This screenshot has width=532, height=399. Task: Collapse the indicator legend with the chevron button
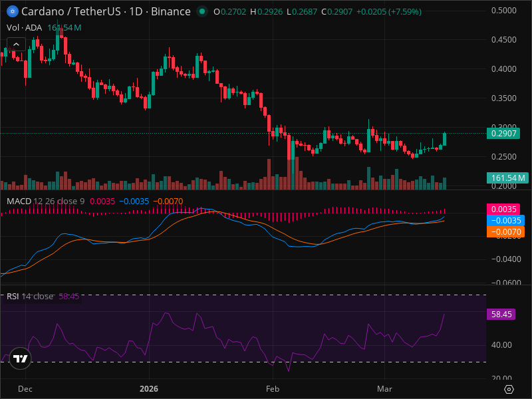pos(16,44)
